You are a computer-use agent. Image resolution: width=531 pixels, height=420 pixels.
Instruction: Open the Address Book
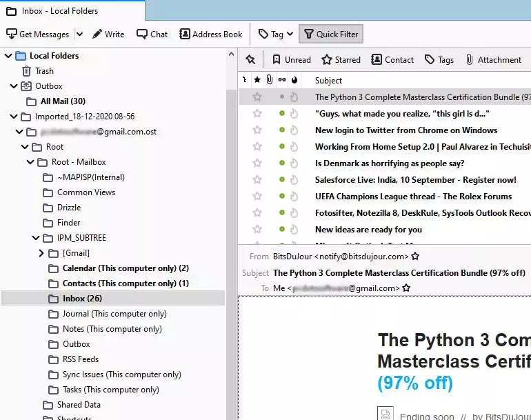[210, 34]
